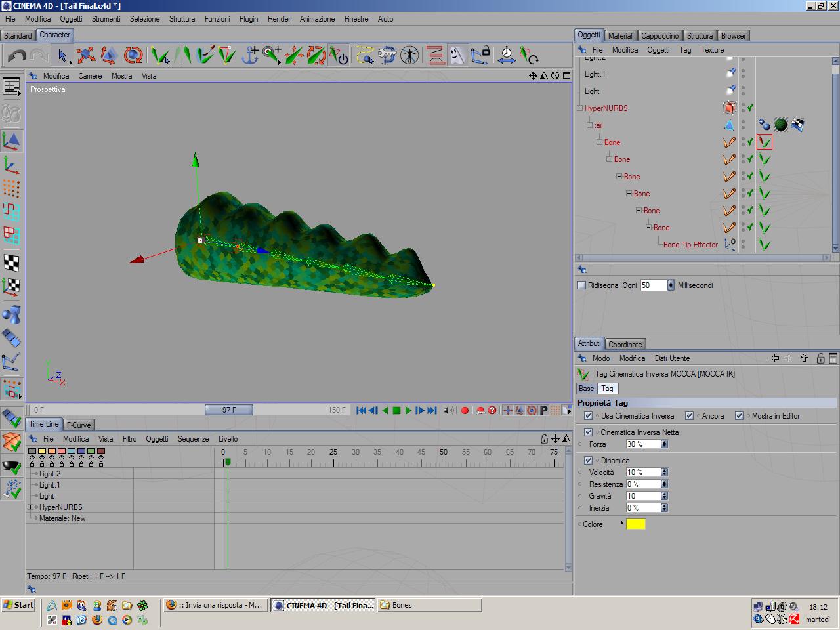840x630 pixels.
Task: Click the green sphere material tag on tail
Action: point(780,125)
